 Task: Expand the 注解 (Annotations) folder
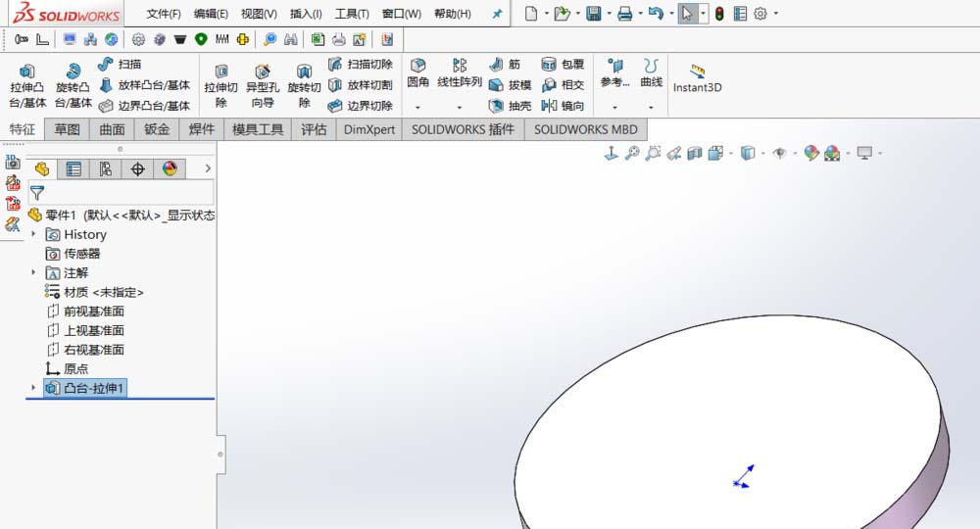pos(33,272)
